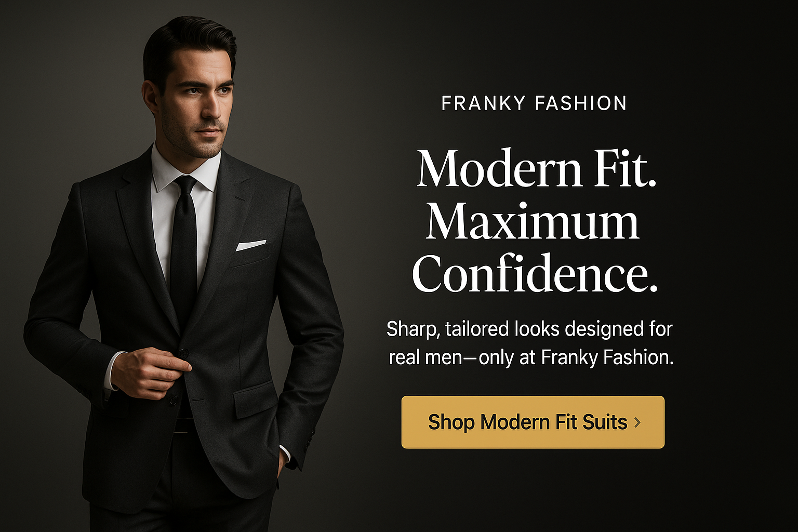The width and height of the screenshot is (798, 532).
Task: Click the word Confidence. in the headline
Action: coord(535,274)
